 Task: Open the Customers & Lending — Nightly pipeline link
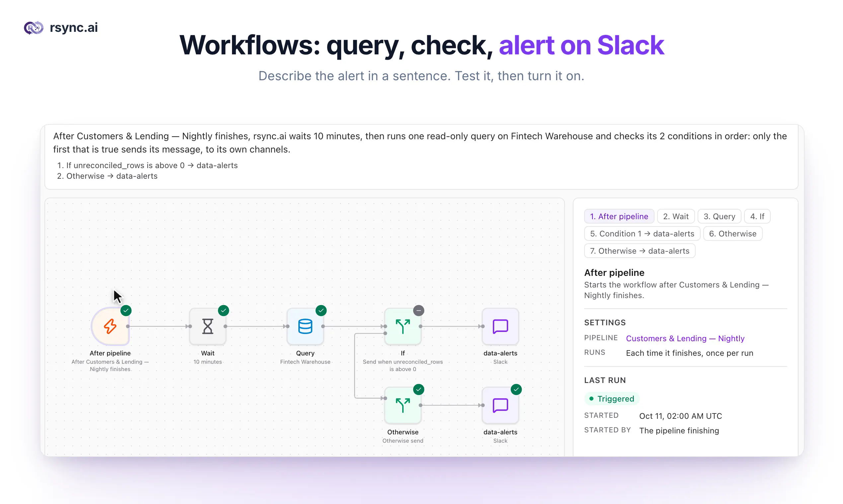pos(685,339)
